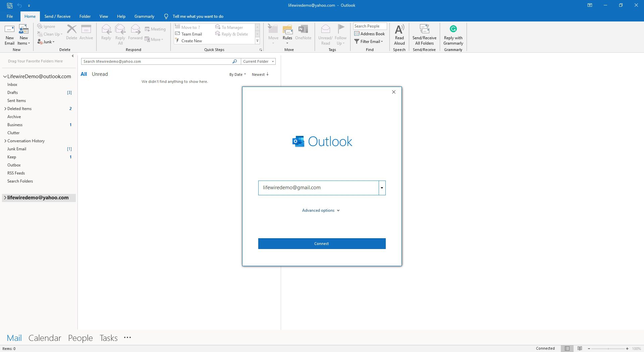Viewport: 644px width, 352px height.
Task: Start Read Aloud speech
Action: click(399, 35)
